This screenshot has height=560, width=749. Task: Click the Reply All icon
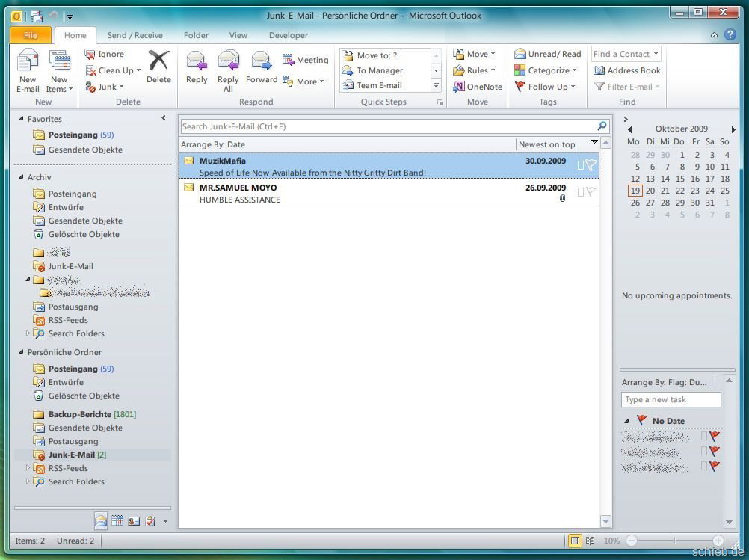pos(228,67)
